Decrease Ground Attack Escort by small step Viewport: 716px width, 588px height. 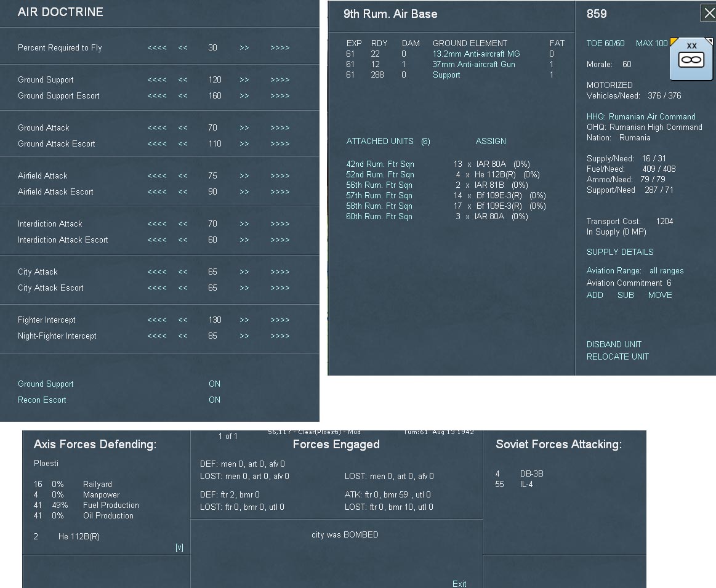pos(183,143)
